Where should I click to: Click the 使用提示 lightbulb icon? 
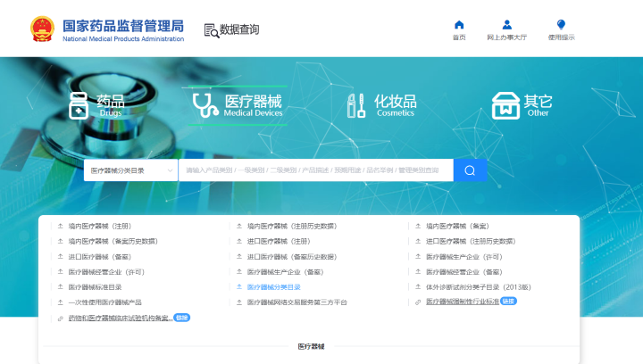tap(561, 25)
